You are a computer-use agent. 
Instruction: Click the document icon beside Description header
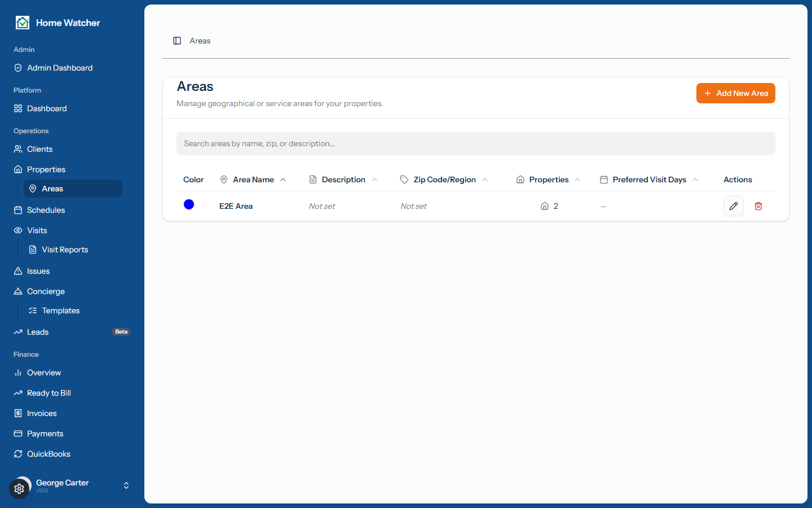(313, 179)
